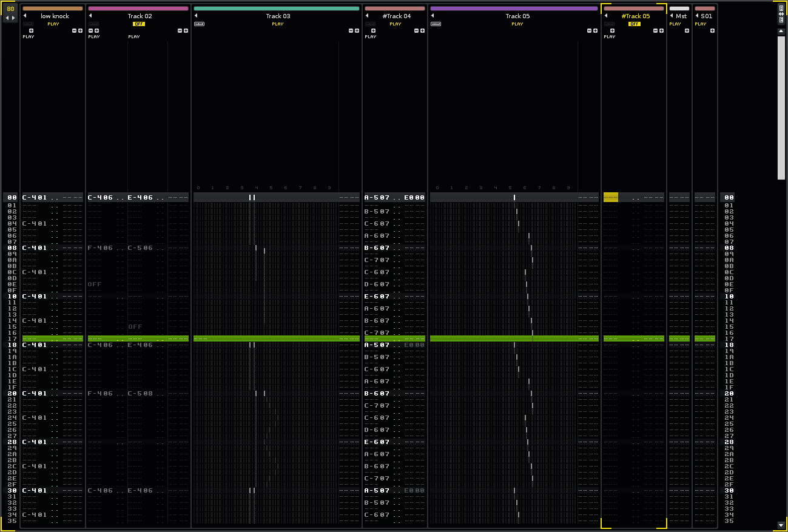Click the vertical scrollbar up arrow
This screenshot has width=788, height=532.
(x=781, y=32)
